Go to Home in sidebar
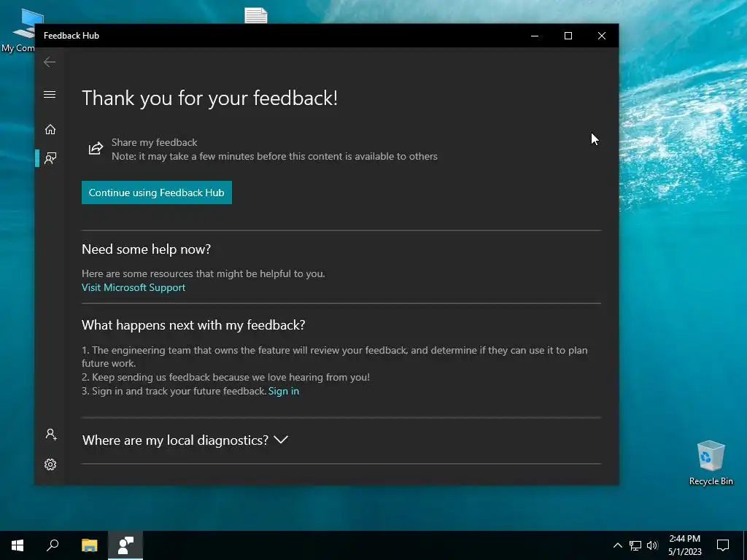Screen dimensions: 747x560 [x=50, y=130]
